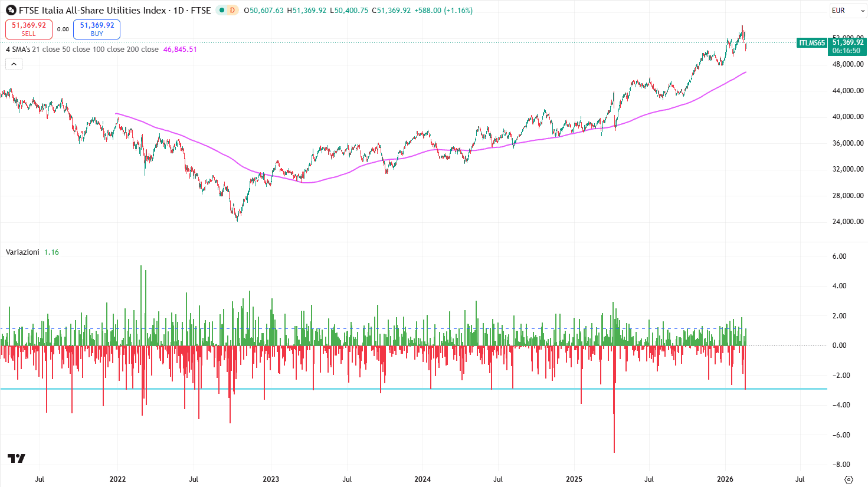Click the Variazioni value 1.16

(x=52, y=252)
